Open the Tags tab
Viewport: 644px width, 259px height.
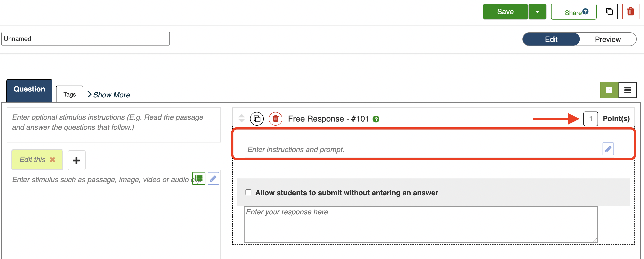coord(69,94)
